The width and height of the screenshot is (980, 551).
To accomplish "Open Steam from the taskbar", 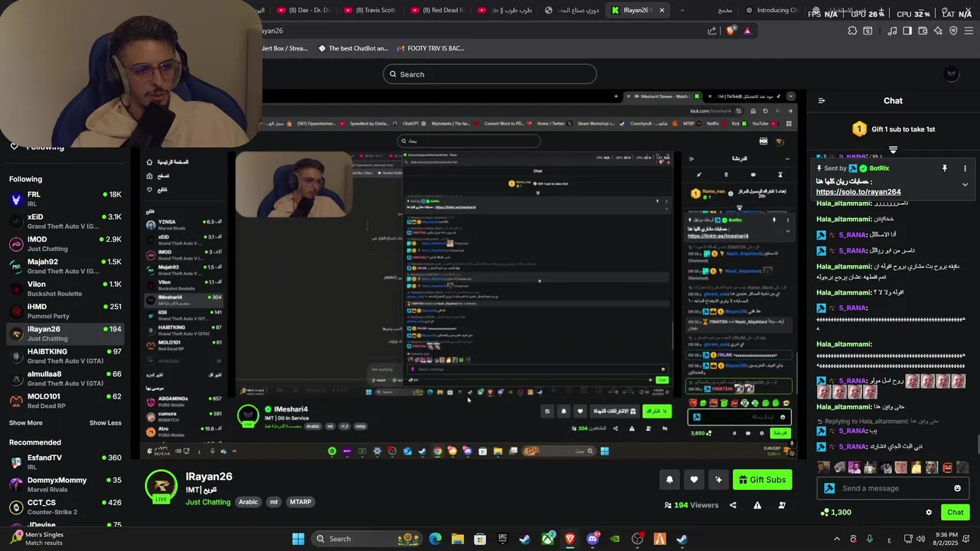I will pos(524,539).
